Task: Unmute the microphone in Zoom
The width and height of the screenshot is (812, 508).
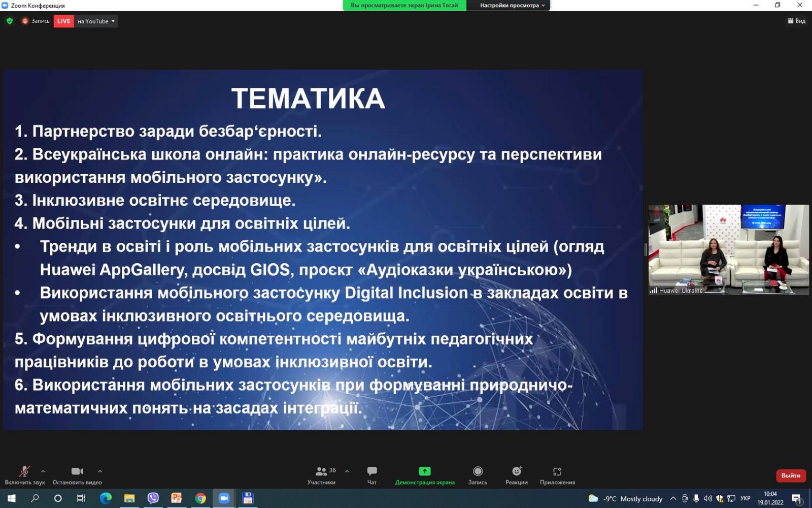Action: pos(24,471)
